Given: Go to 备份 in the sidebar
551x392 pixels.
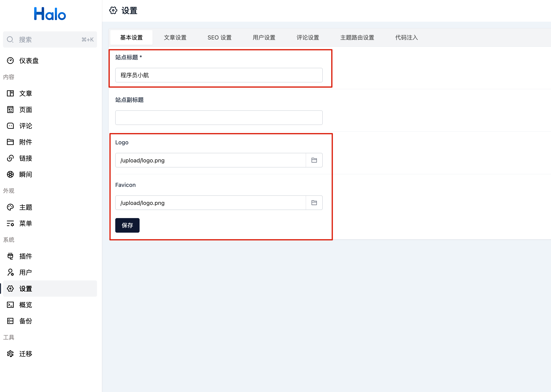Looking at the screenshot, I should point(50,321).
